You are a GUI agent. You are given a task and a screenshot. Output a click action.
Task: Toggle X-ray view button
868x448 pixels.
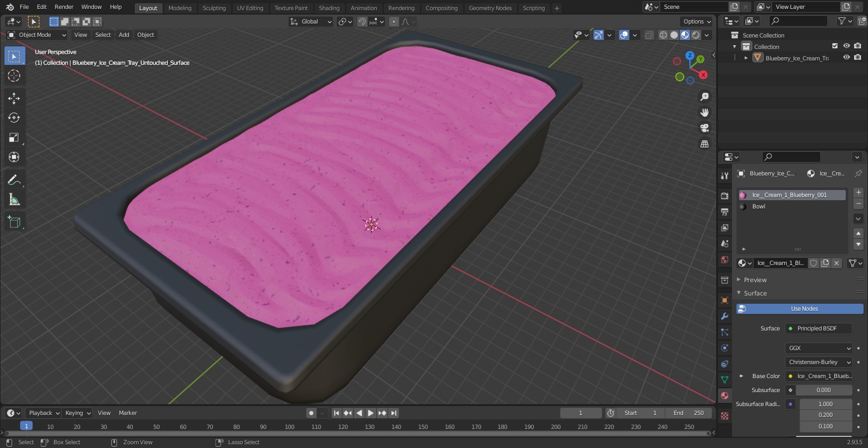click(x=649, y=35)
